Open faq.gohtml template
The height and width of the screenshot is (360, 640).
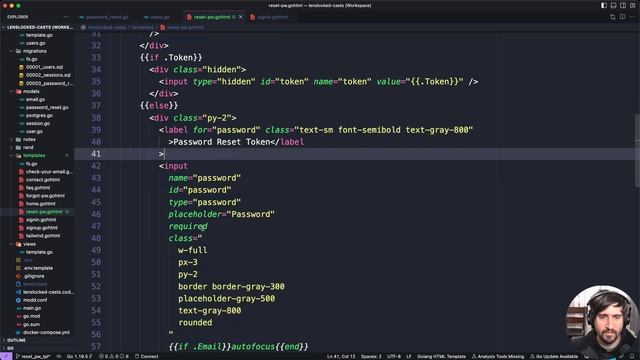[x=38, y=188]
